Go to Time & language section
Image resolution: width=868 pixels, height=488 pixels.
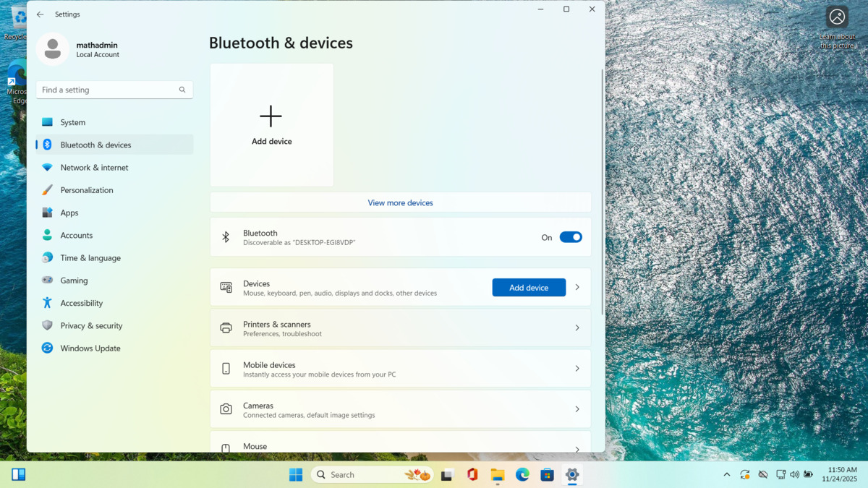point(90,258)
